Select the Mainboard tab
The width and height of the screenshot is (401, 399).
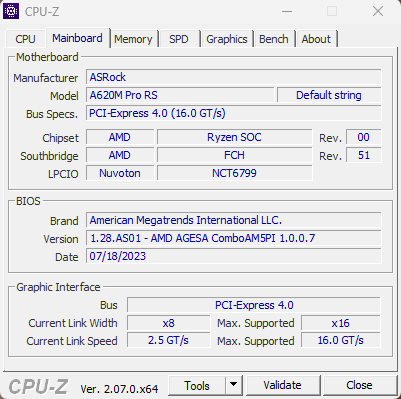(x=77, y=38)
